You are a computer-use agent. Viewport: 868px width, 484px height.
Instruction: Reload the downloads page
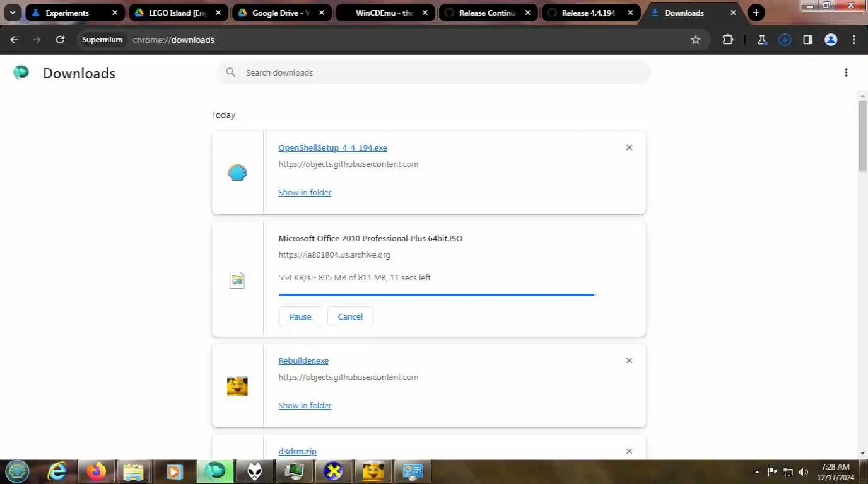pos(60,40)
